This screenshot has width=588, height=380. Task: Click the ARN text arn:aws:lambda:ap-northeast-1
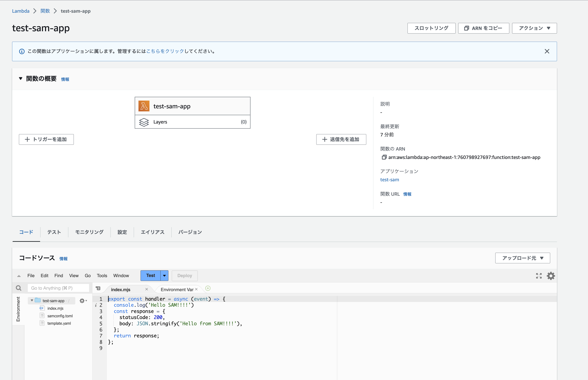pyautogui.click(x=464, y=157)
